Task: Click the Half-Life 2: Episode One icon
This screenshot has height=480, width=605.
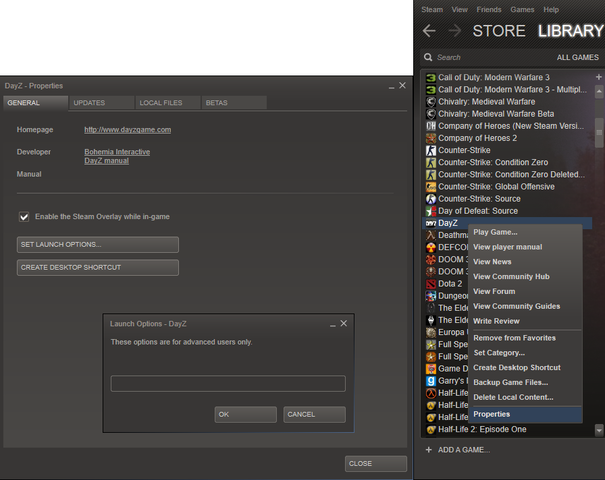Action: point(431,429)
